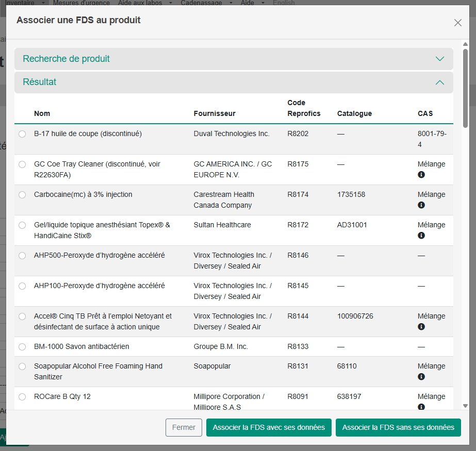Expand the Recherche de produit section
The image size is (476, 451).
[x=234, y=59]
